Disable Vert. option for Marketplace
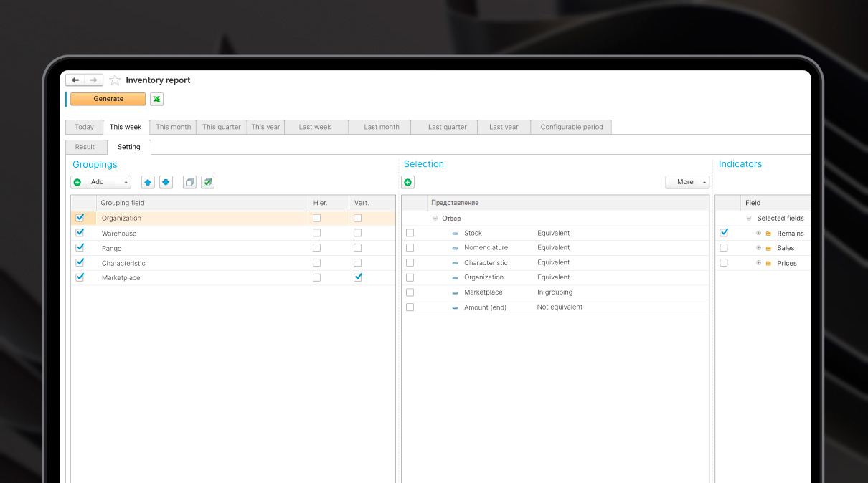This screenshot has width=868, height=483. (358, 277)
